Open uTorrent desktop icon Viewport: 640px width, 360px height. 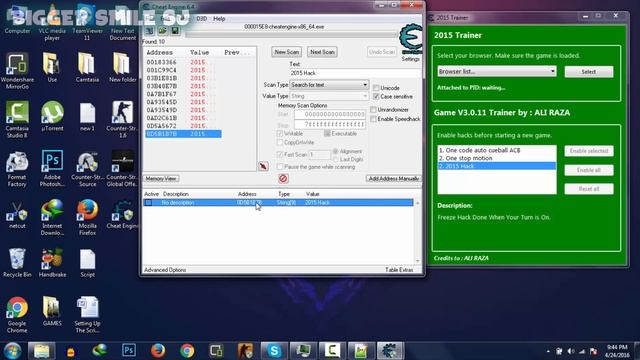click(x=52, y=117)
